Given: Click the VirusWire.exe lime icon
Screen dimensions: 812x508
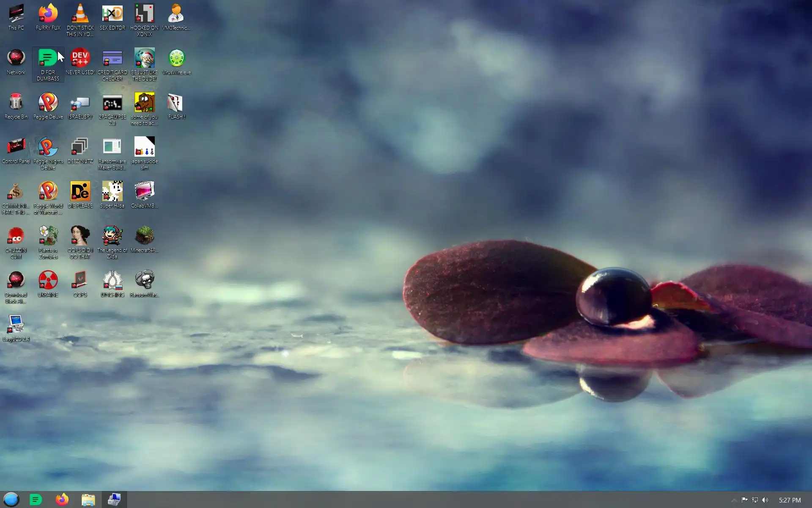Looking at the screenshot, I should click(x=176, y=58).
